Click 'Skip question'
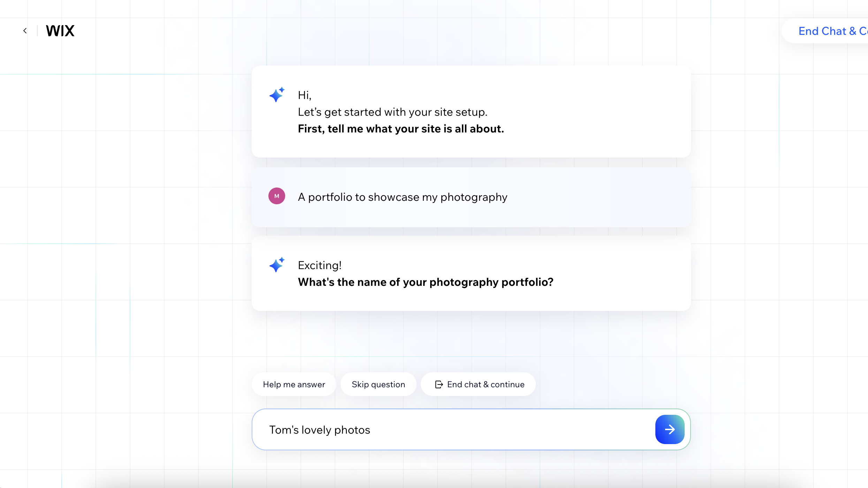Image resolution: width=868 pixels, height=488 pixels. coord(379,384)
